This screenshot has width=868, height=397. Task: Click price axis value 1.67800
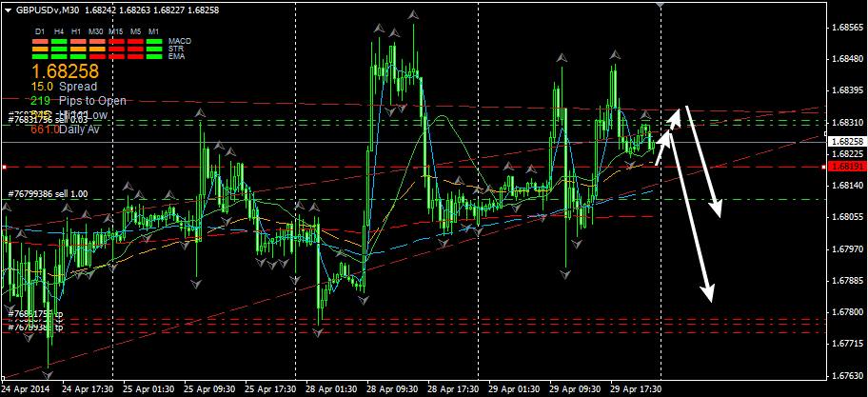pyautogui.click(x=847, y=312)
